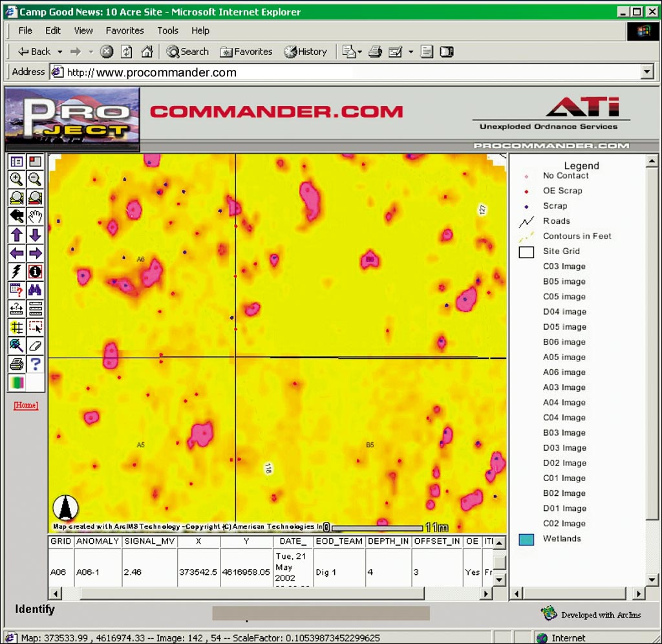The width and height of the screenshot is (662, 644).
Task: Open map help question mark
Action: point(35,364)
